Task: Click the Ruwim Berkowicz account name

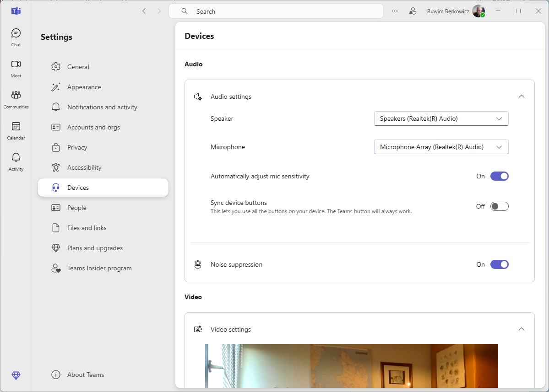Action: [448, 11]
